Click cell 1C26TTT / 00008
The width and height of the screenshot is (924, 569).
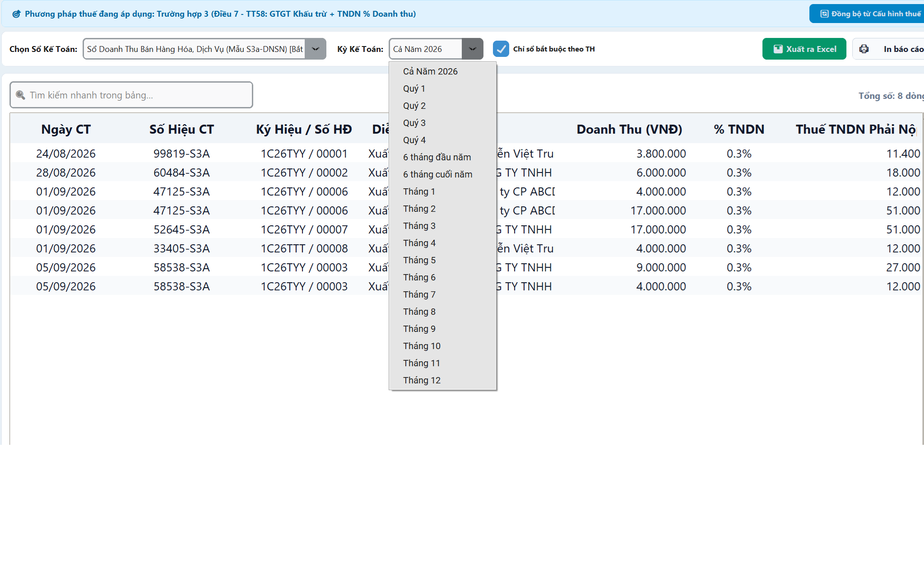tap(304, 248)
